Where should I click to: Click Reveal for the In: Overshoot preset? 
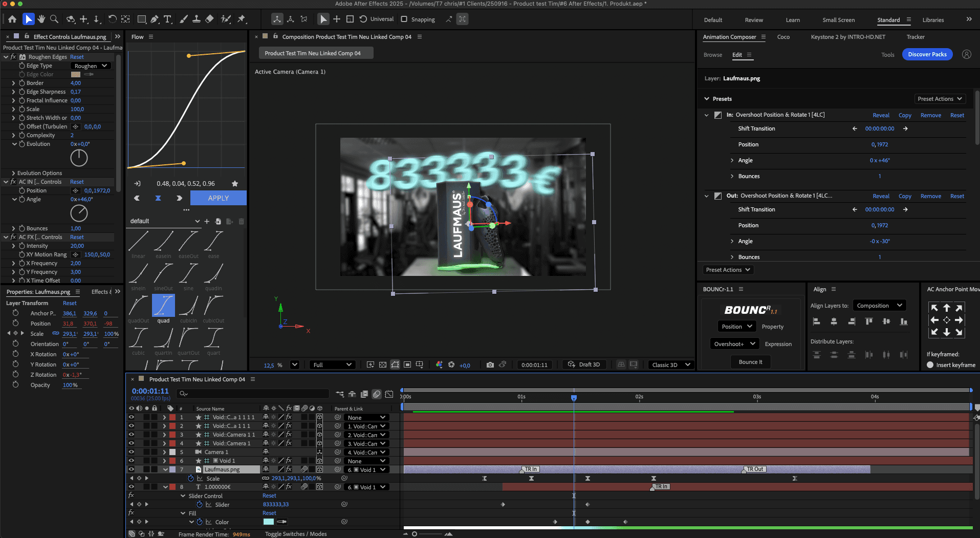(x=881, y=115)
